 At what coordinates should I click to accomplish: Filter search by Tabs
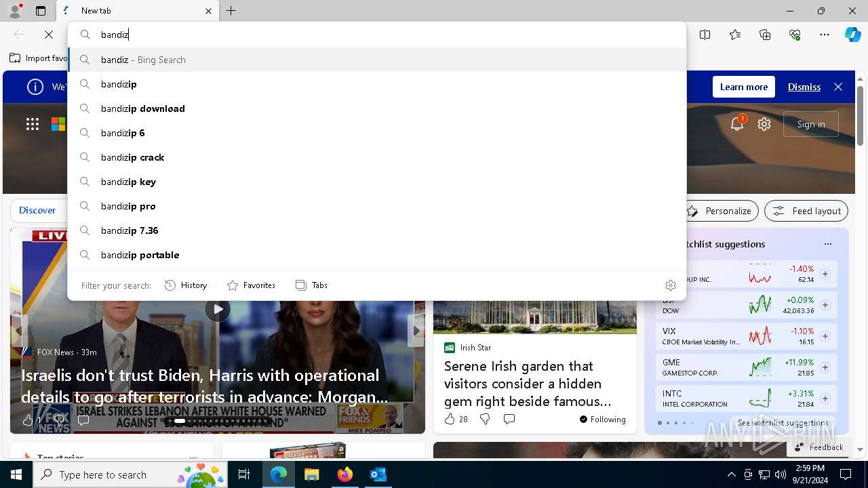(312, 285)
